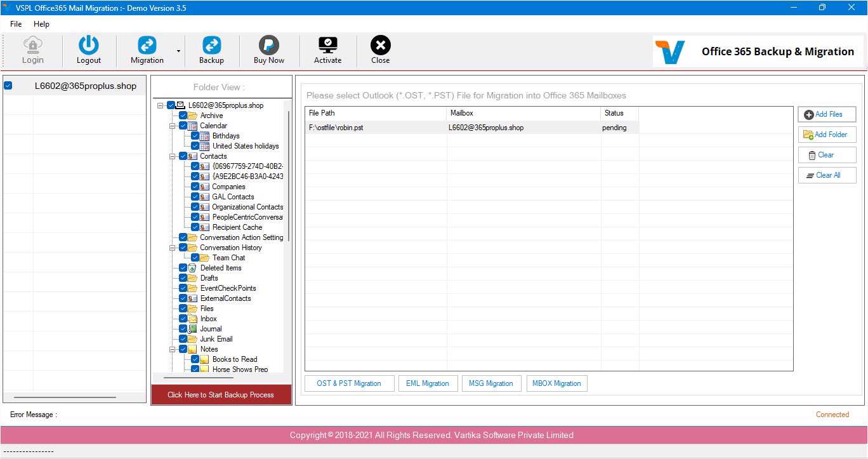Click the Logout power icon
Viewport: 868px width, 459px height.
(x=89, y=44)
